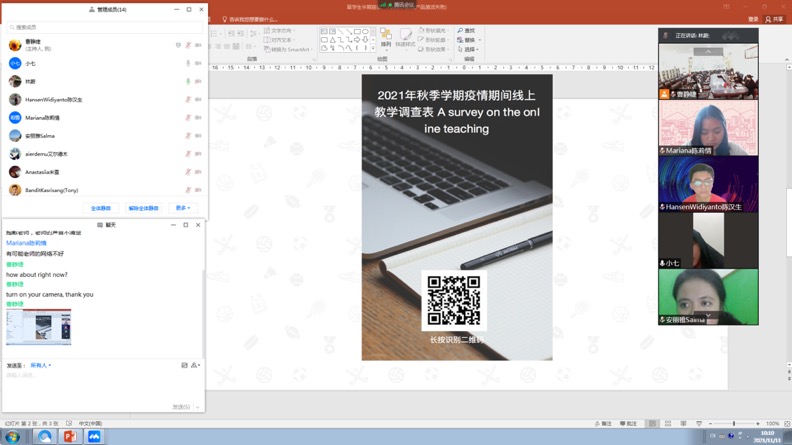Click the 发送 send button in chat
The height and width of the screenshot is (445, 792).
tap(181, 407)
